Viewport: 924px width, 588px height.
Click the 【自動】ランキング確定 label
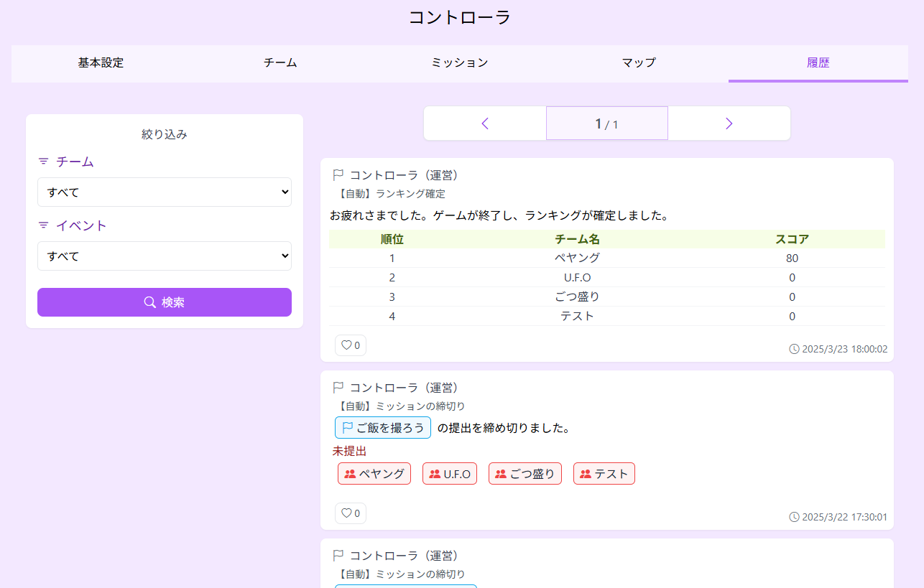coord(391,194)
